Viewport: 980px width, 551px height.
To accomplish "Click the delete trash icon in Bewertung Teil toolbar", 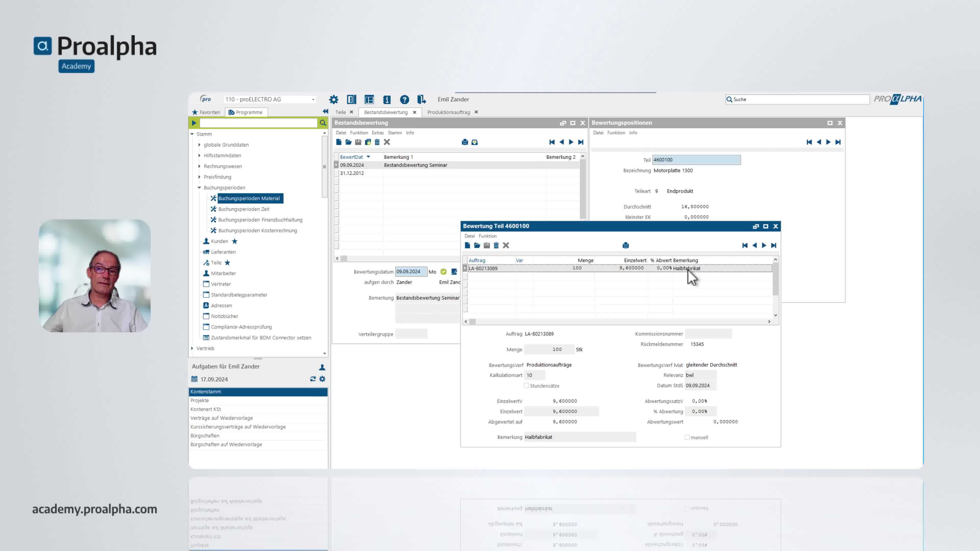I will point(496,246).
